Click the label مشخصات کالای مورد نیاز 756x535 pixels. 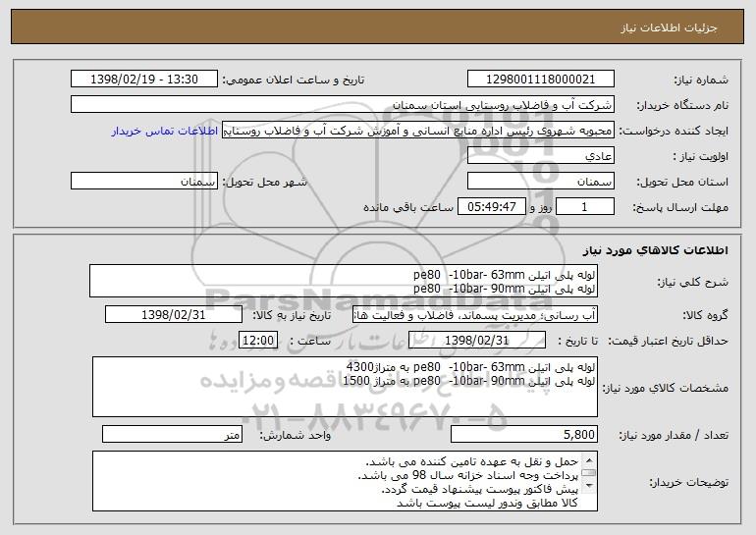668,388
